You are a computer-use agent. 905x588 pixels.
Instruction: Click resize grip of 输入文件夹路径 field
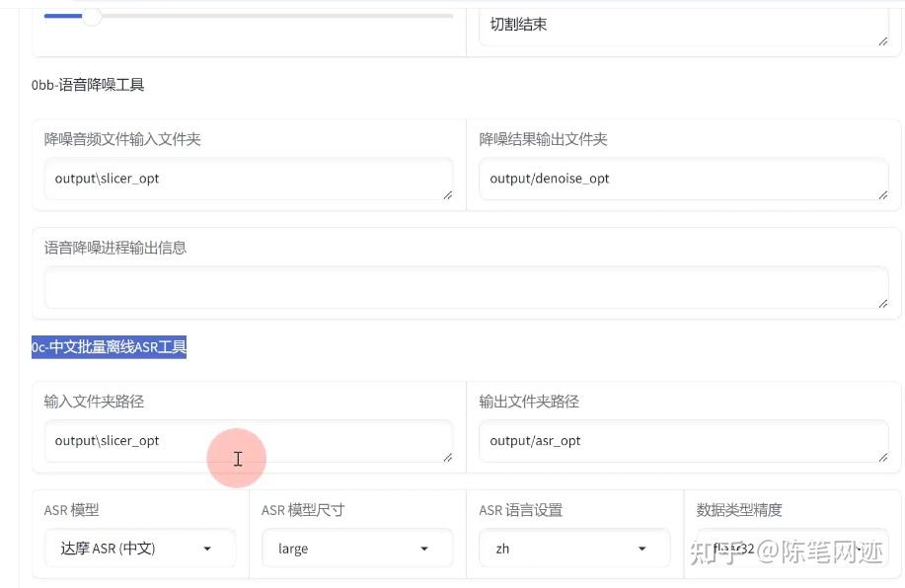[x=447, y=457]
